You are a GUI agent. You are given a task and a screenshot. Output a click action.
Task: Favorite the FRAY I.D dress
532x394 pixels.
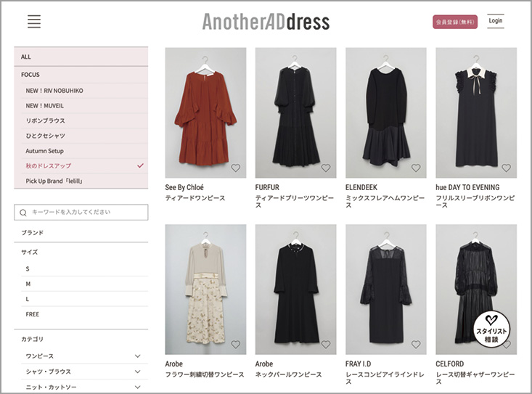click(416, 345)
